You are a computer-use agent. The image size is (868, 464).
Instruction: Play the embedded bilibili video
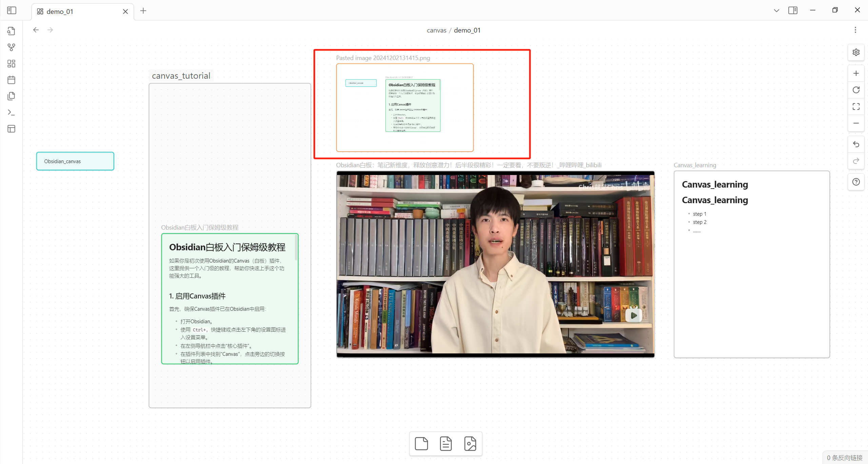tap(633, 316)
